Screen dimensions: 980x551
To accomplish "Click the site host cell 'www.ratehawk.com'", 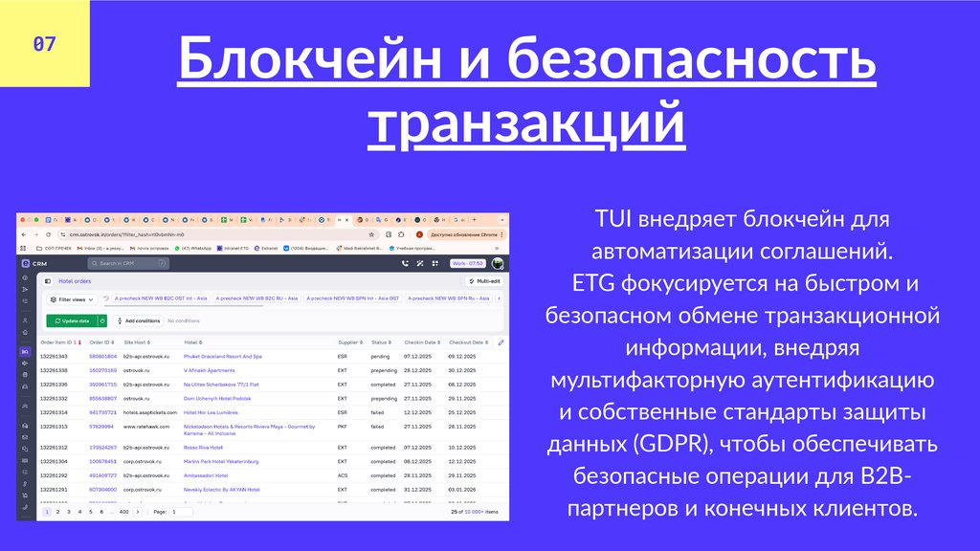I will 146,427.
